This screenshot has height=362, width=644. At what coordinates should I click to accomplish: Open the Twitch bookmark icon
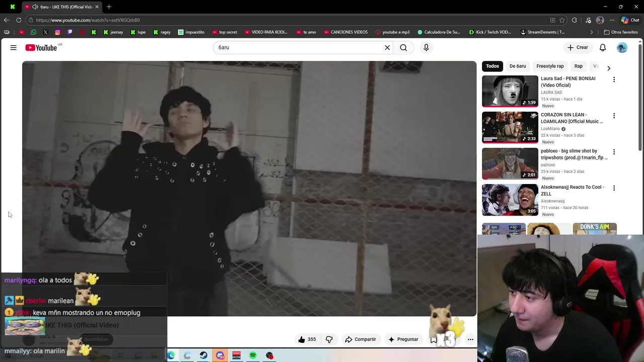click(x=69, y=32)
